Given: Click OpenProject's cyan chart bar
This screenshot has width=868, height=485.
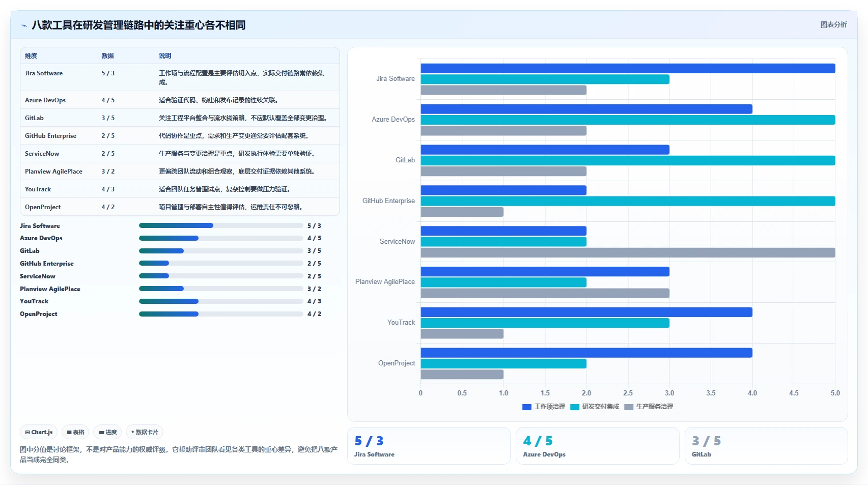Looking at the screenshot, I should [x=503, y=363].
